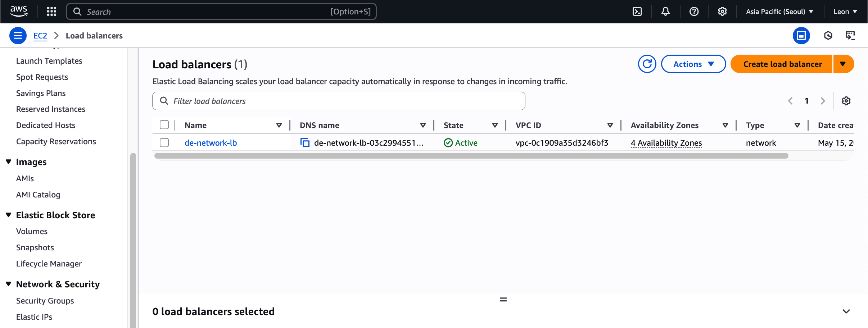Viewport: 868px width, 328px height.
Task: Sort by the Type column
Action: tap(797, 125)
